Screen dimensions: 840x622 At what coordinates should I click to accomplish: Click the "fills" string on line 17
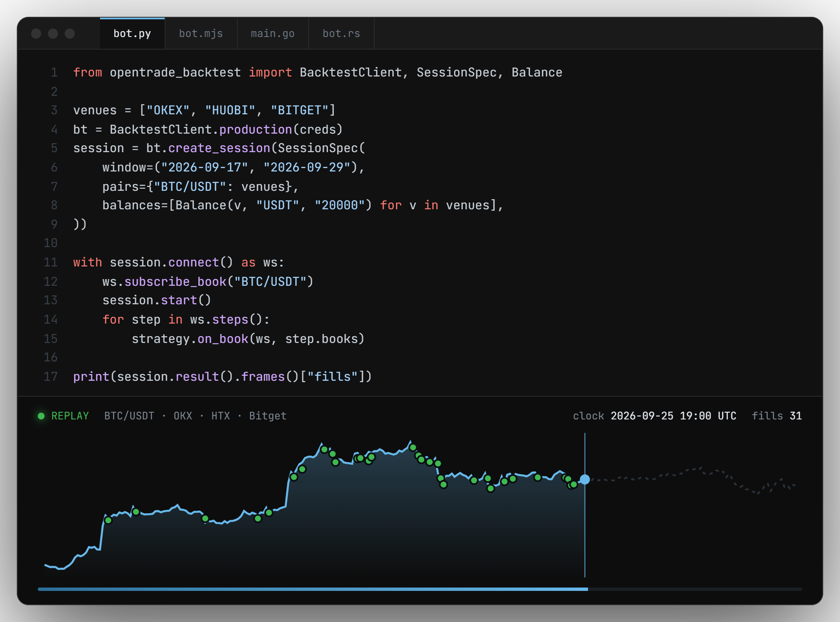tap(333, 377)
